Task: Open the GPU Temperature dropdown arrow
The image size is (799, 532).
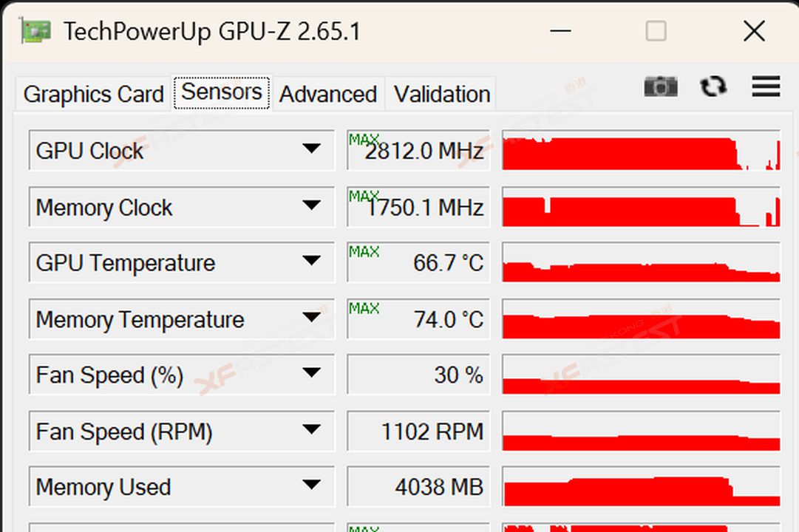Action: pyautogui.click(x=311, y=261)
